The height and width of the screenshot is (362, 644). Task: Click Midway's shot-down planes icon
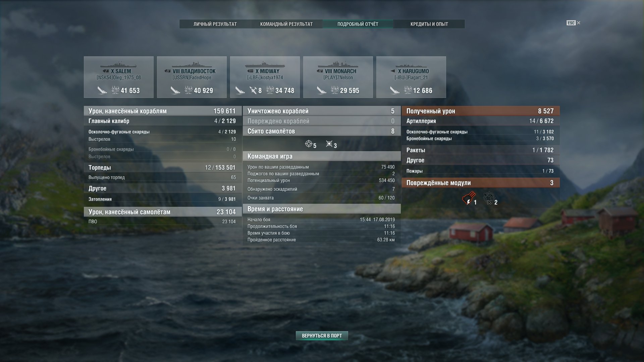click(253, 90)
